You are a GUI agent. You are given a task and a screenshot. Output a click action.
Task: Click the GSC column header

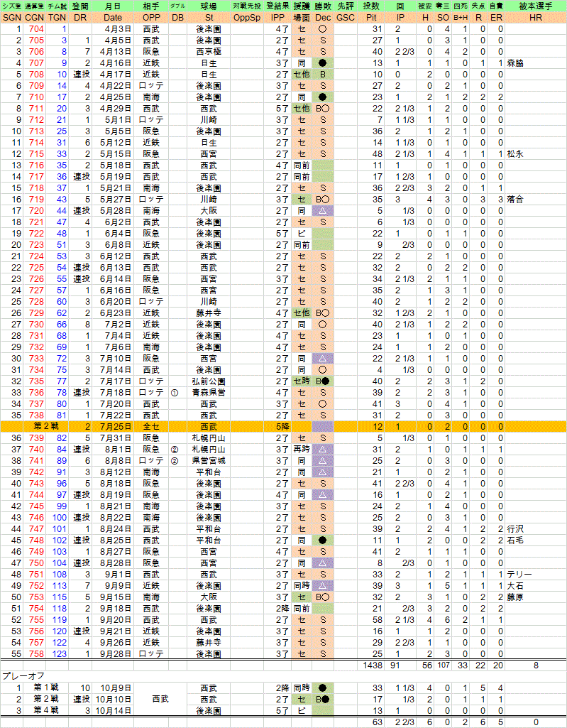click(x=346, y=18)
